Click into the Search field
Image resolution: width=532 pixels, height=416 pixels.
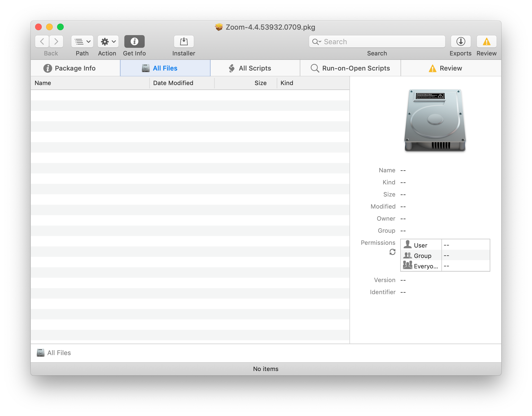[382, 42]
